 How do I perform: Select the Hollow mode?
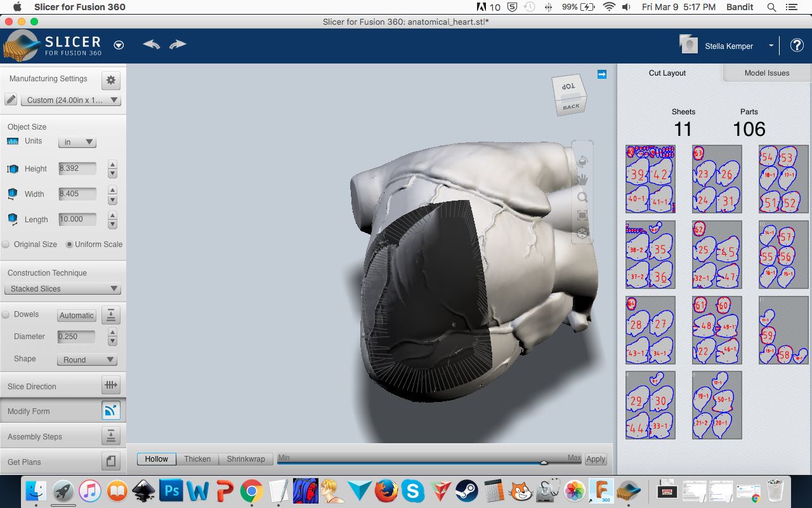(157, 459)
